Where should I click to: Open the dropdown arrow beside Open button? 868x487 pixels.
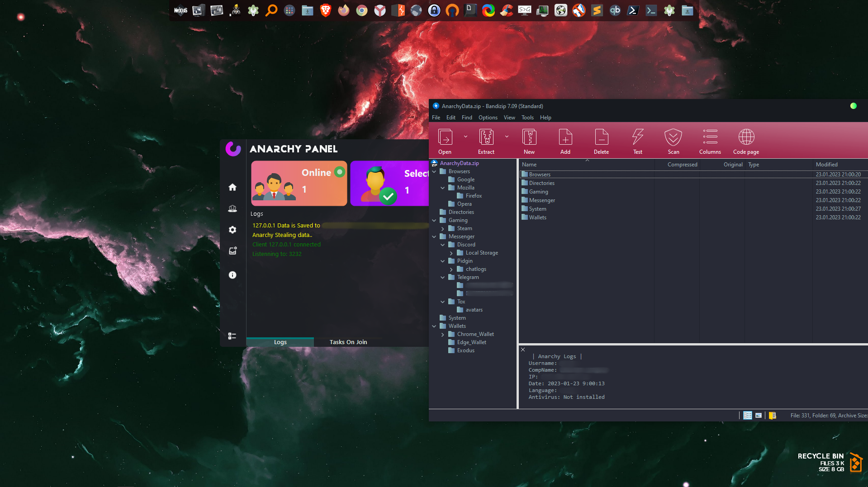tap(465, 136)
